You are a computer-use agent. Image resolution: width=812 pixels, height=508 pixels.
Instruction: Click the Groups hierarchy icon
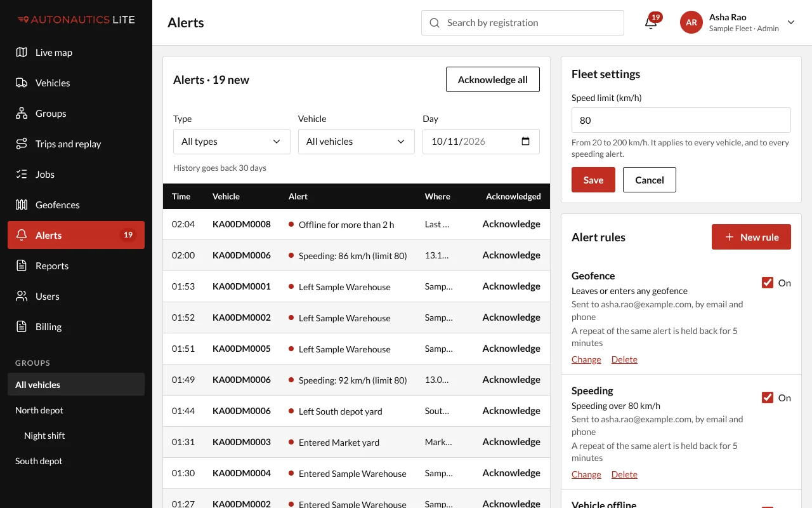coord(22,114)
